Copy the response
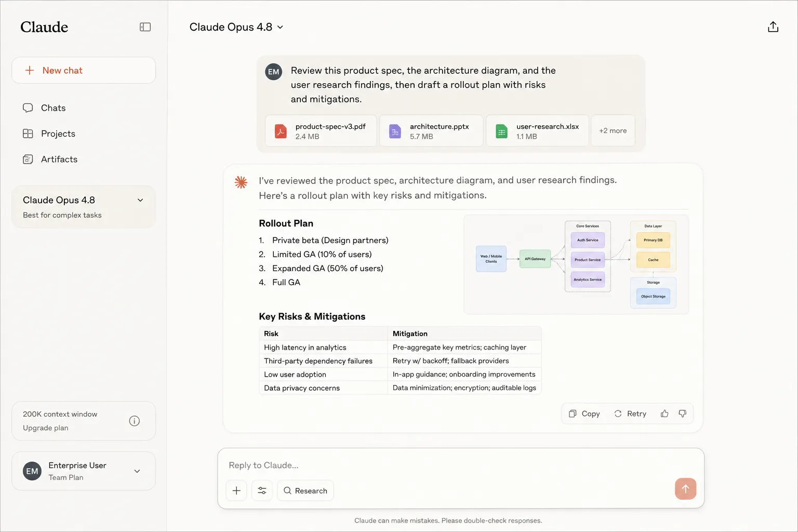The image size is (798, 532). pyautogui.click(x=584, y=414)
